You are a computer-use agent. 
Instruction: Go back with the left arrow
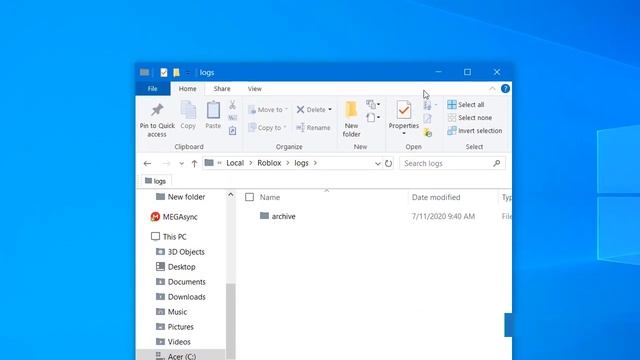coord(147,164)
